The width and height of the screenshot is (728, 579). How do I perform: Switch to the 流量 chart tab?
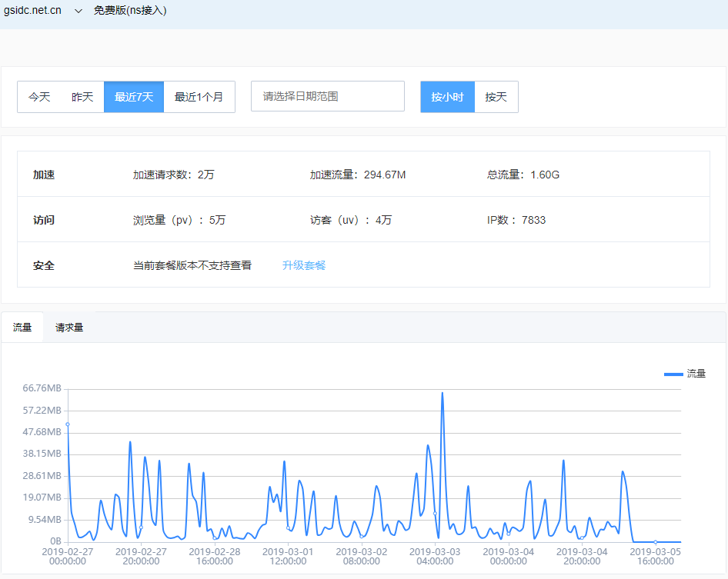[22, 328]
